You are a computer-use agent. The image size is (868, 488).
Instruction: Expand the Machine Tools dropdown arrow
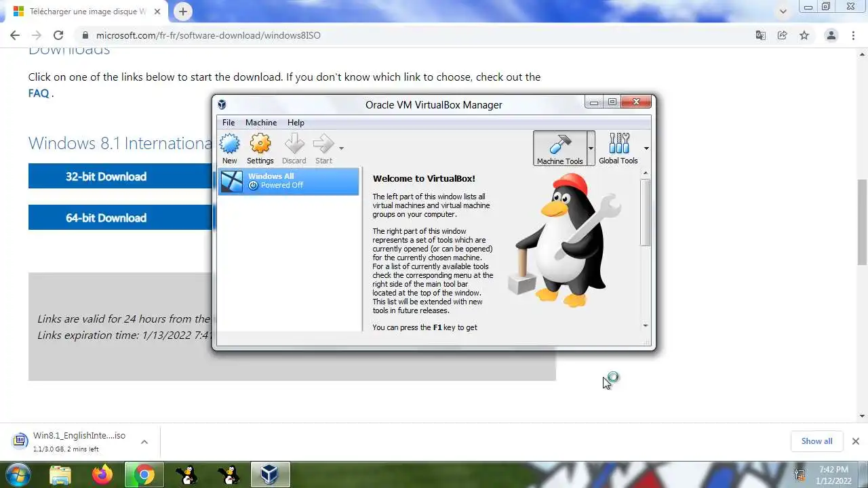(591, 148)
